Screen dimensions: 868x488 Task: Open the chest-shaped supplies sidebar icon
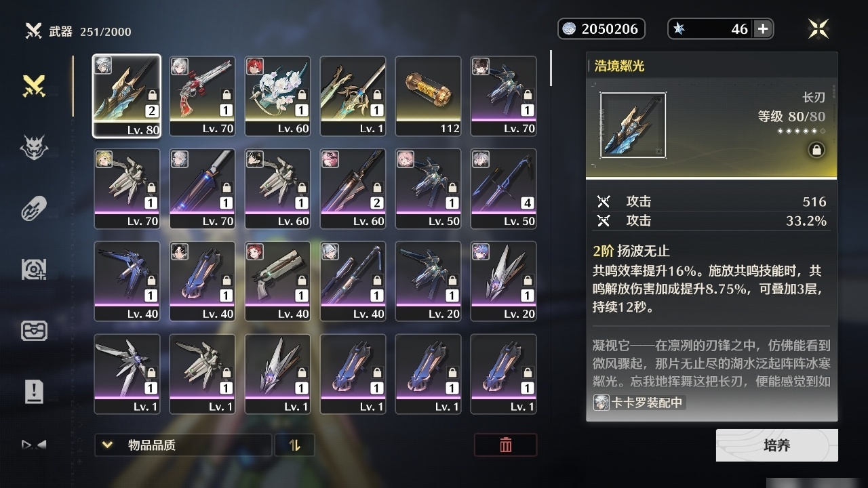point(34,330)
